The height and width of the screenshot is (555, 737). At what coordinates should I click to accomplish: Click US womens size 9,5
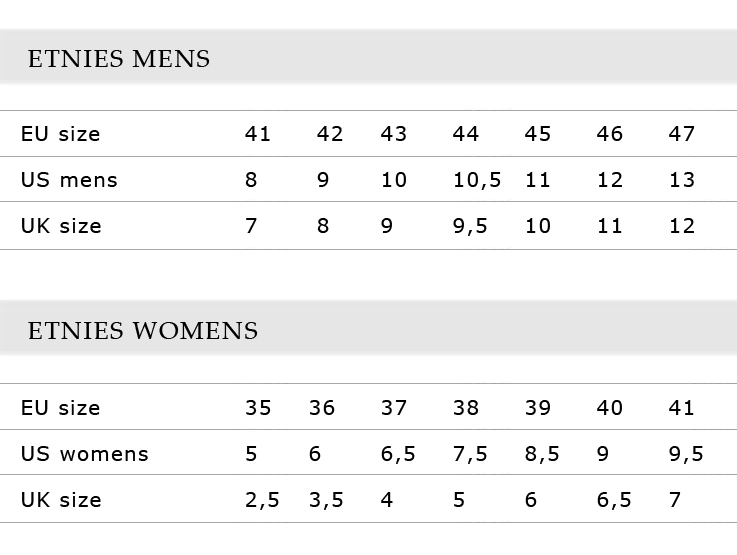686,454
